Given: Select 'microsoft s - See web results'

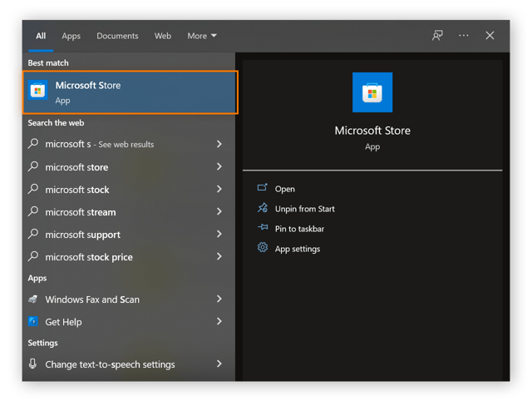Looking at the screenshot, I should click(x=100, y=144).
